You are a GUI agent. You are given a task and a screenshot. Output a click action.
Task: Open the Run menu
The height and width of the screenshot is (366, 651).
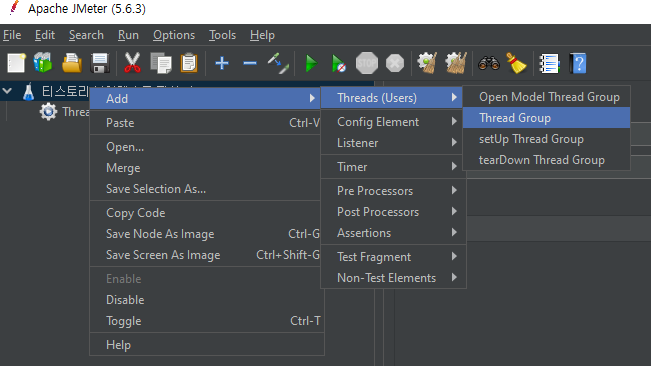click(x=128, y=35)
